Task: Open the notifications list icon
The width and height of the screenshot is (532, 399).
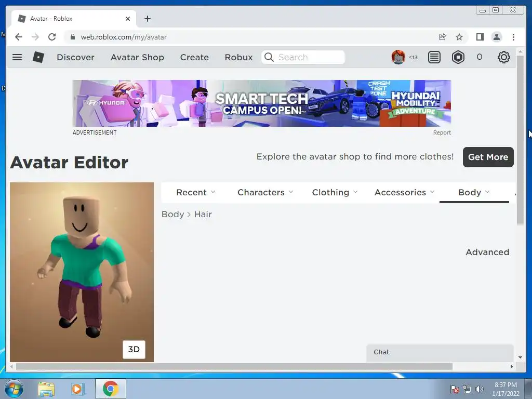Action: (x=434, y=57)
